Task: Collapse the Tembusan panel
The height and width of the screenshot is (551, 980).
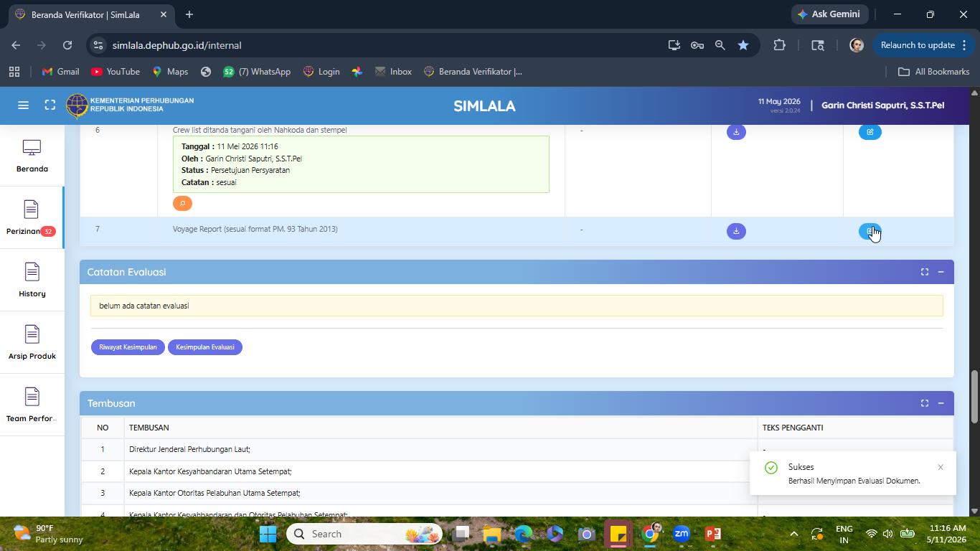Action: click(941, 403)
